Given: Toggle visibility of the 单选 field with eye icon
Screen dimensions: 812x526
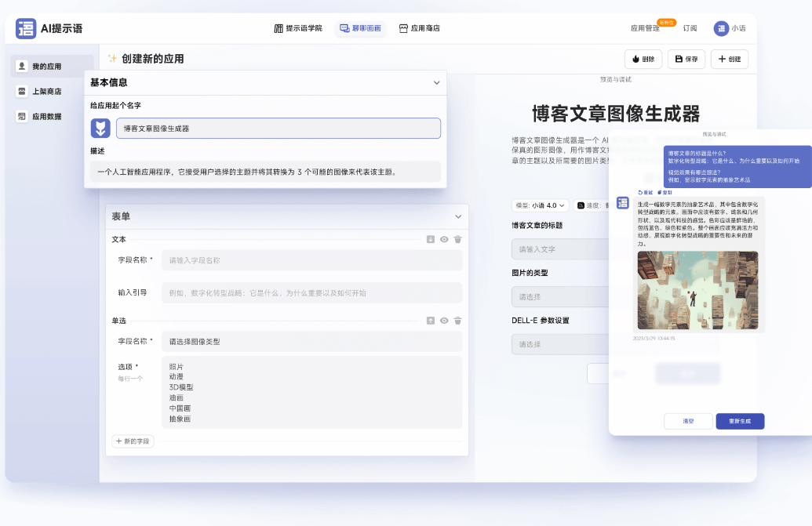Looking at the screenshot, I should click(444, 320).
